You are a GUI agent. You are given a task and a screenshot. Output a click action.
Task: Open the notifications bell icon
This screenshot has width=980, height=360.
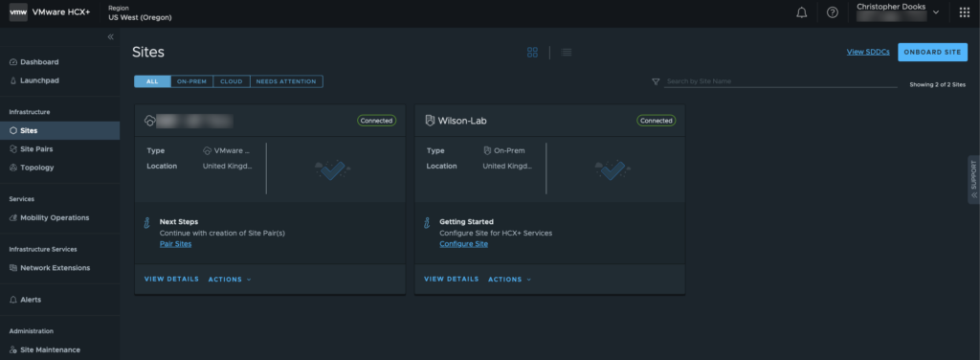tap(802, 12)
